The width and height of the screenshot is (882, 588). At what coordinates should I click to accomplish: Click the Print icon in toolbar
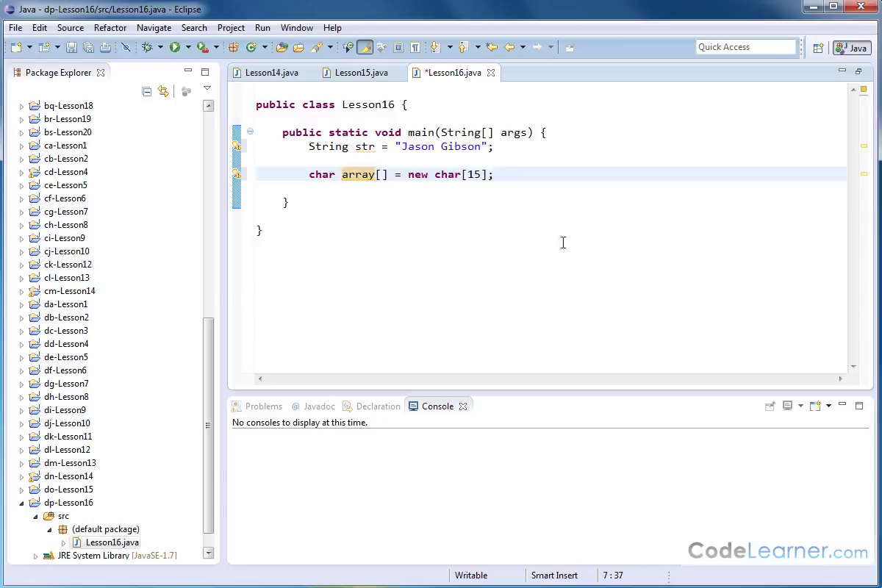tap(105, 47)
